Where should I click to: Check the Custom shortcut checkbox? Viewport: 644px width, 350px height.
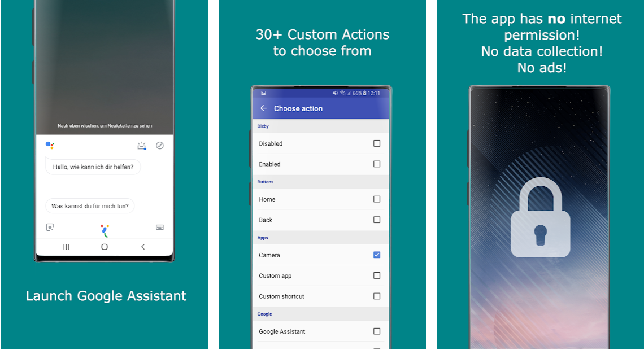tap(377, 296)
